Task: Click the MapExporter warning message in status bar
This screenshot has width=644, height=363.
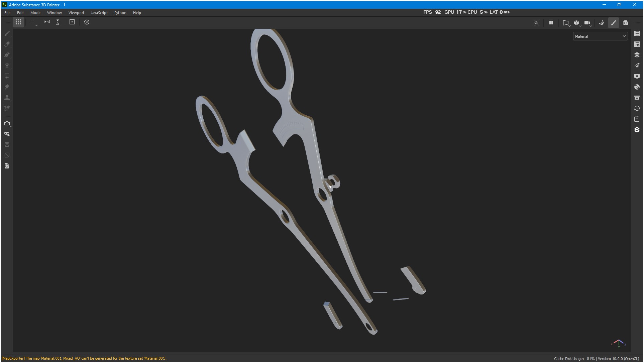Action: tap(84, 358)
